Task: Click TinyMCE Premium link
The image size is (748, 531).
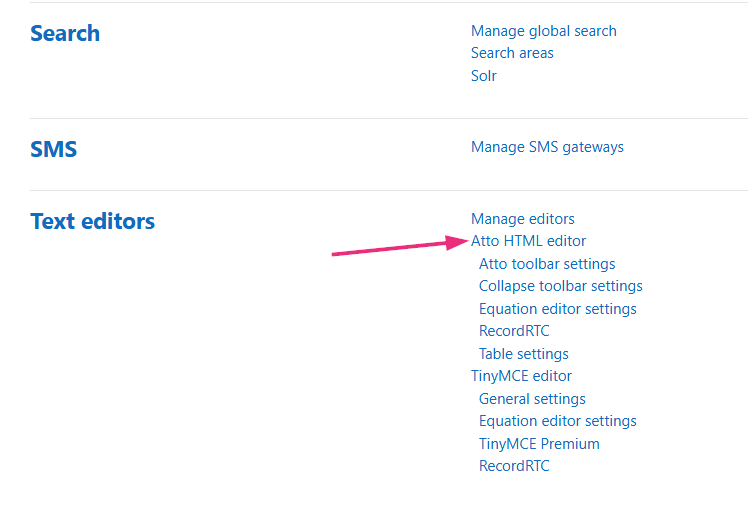Action: [x=539, y=444]
